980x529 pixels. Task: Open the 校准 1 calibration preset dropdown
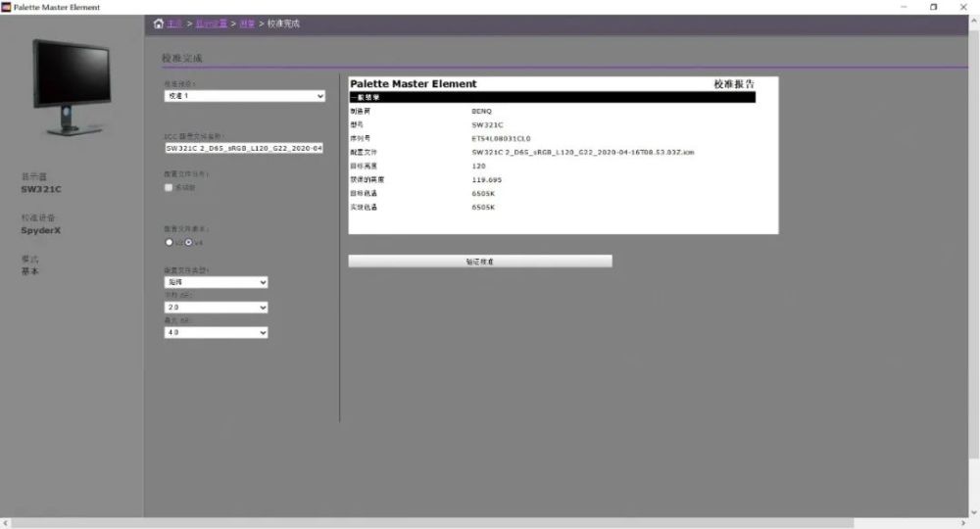(244, 96)
